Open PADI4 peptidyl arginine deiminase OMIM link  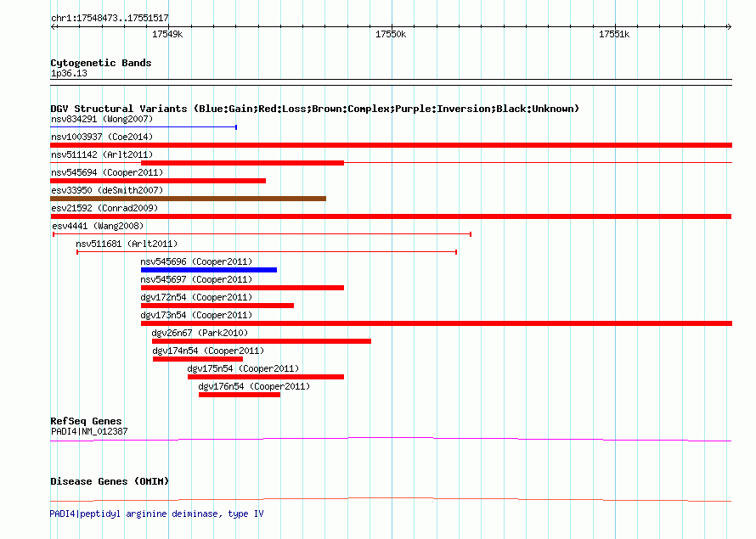pos(156,514)
